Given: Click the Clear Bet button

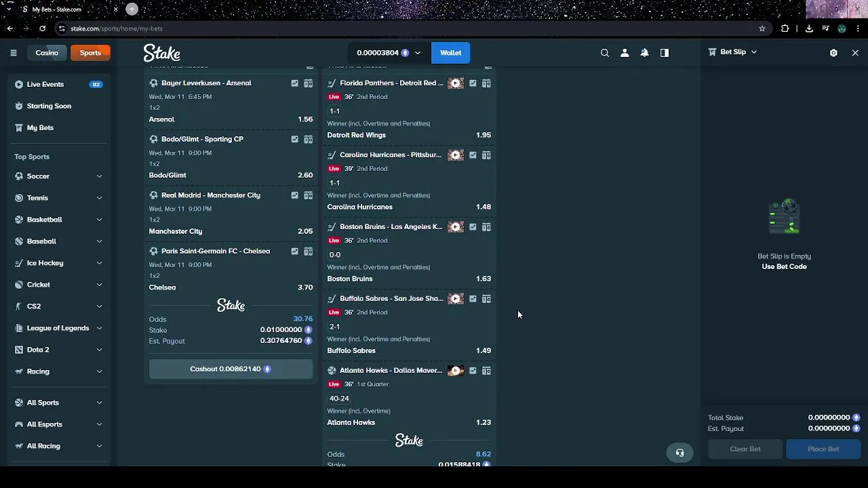Looking at the screenshot, I should coord(745,449).
